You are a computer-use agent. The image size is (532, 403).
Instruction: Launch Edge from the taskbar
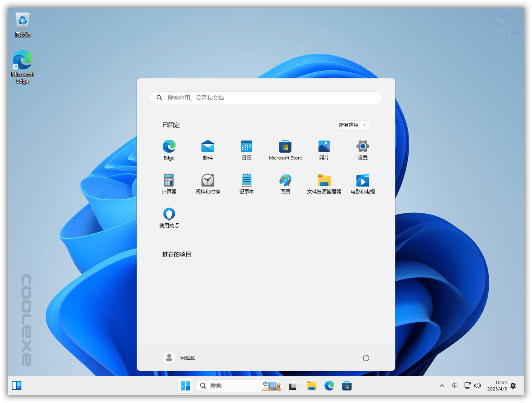coord(329,386)
